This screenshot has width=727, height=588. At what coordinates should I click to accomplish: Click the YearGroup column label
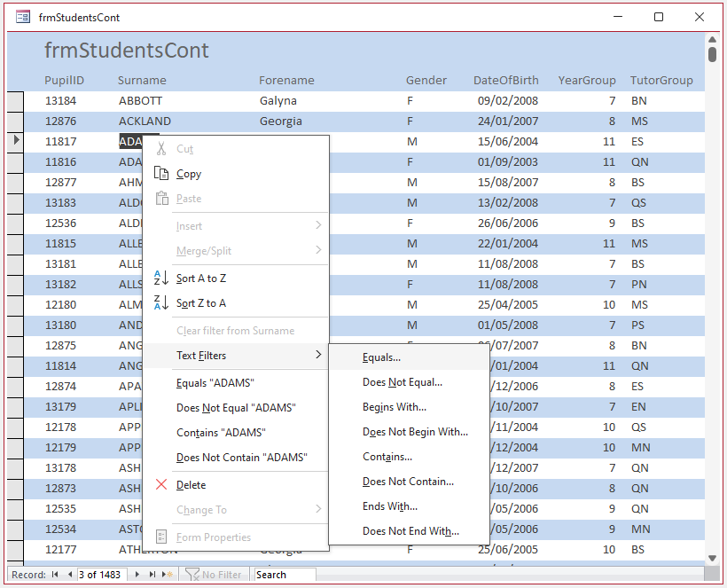[587, 80]
